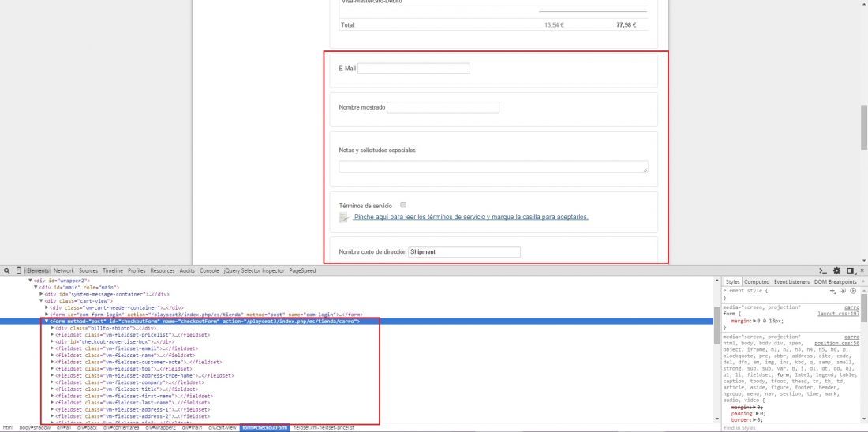Viewport: 868px width, 432px height.
Task: Click the element.style rule text
Action: pyautogui.click(x=746, y=290)
